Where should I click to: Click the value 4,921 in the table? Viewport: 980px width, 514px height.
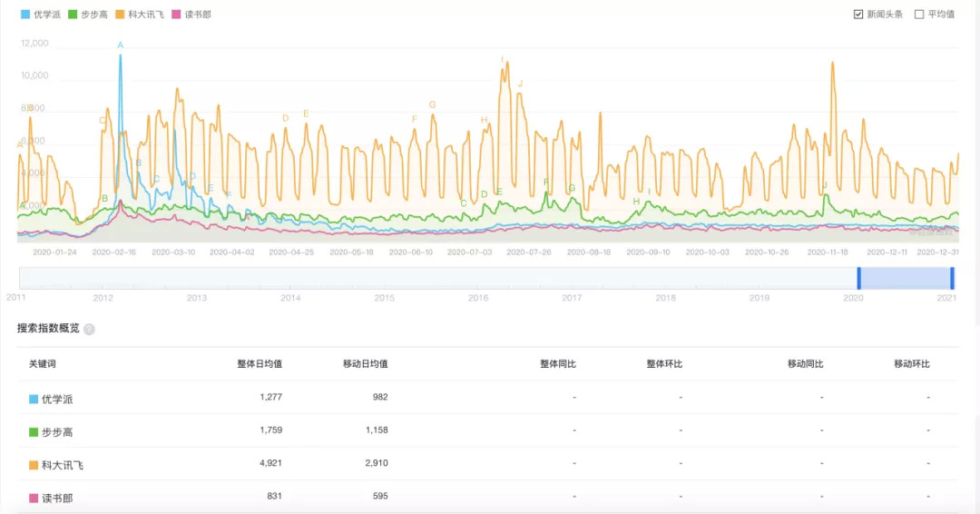[x=271, y=463]
